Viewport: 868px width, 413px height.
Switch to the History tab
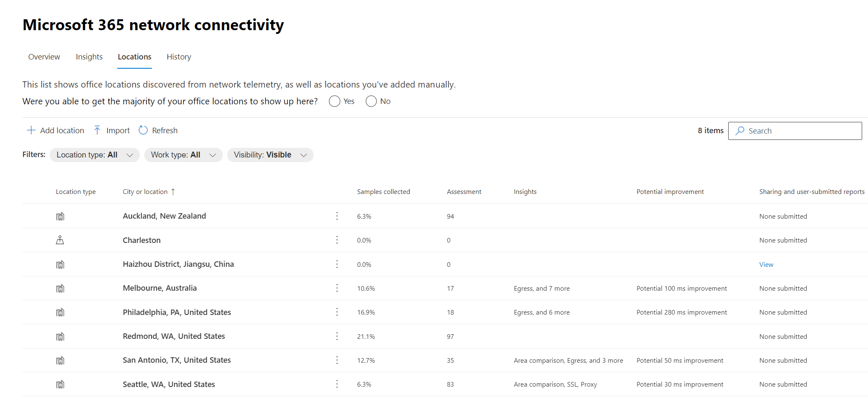click(178, 57)
